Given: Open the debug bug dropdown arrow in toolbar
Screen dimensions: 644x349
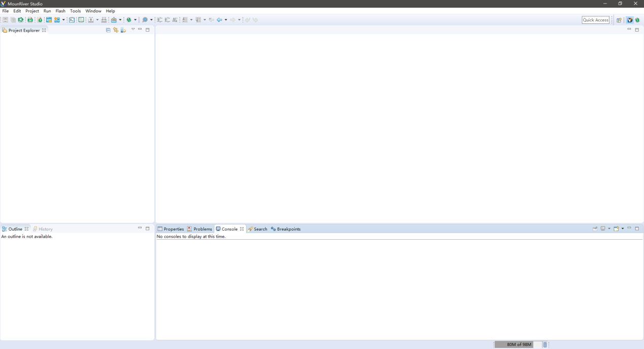Looking at the screenshot, I should [x=135, y=20].
